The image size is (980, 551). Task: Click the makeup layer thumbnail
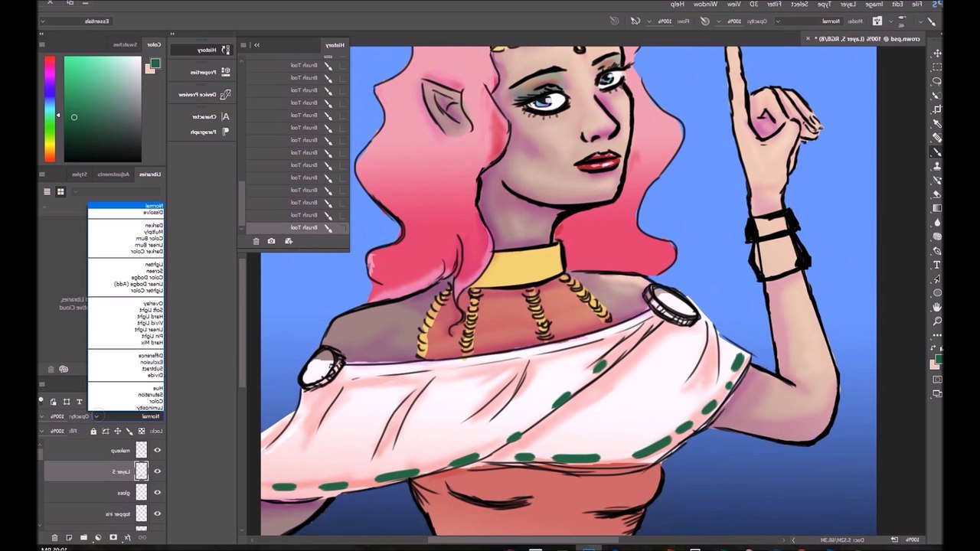pos(142,450)
